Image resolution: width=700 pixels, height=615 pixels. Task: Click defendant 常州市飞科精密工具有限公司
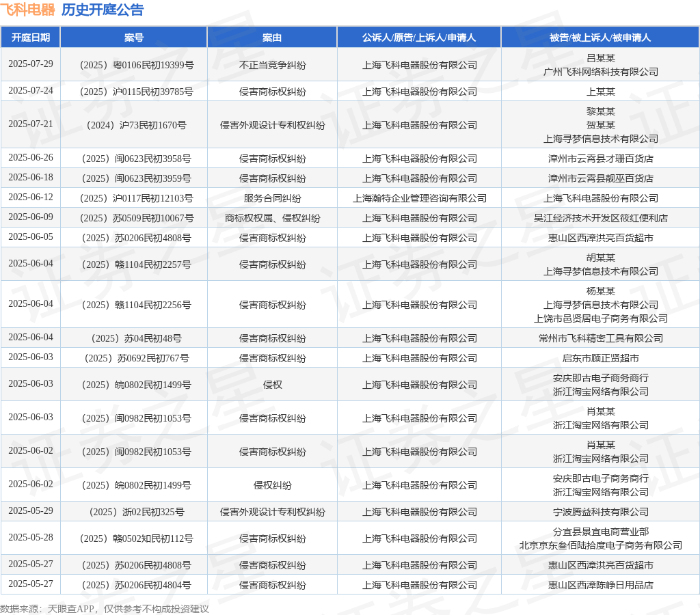[600, 338]
